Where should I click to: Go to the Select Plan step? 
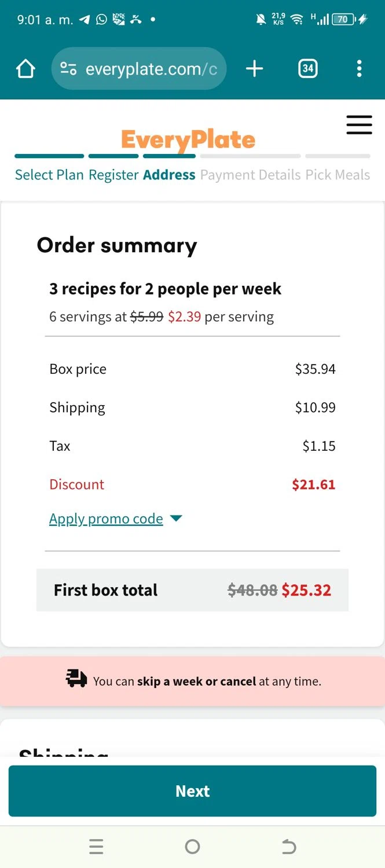coord(49,175)
